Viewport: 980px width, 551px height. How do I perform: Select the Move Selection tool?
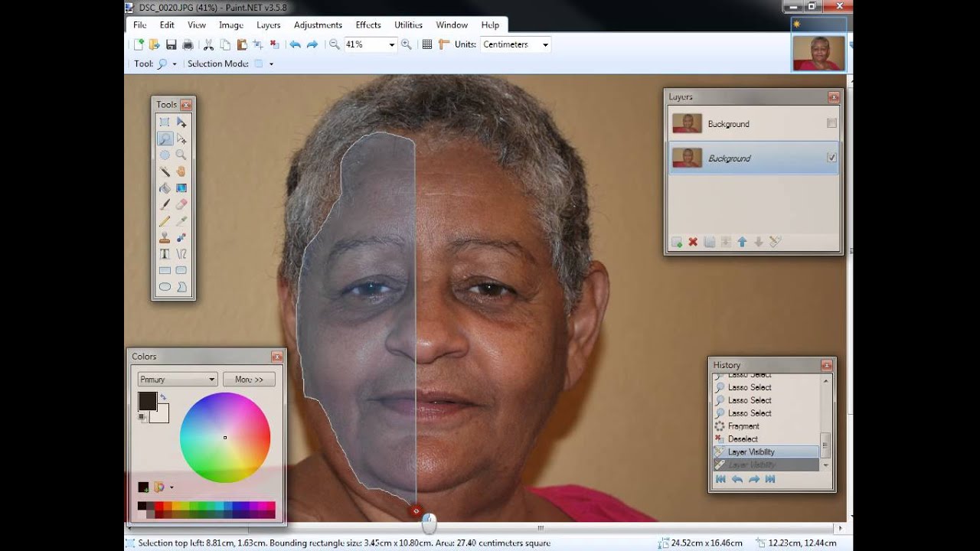point(181,139)
